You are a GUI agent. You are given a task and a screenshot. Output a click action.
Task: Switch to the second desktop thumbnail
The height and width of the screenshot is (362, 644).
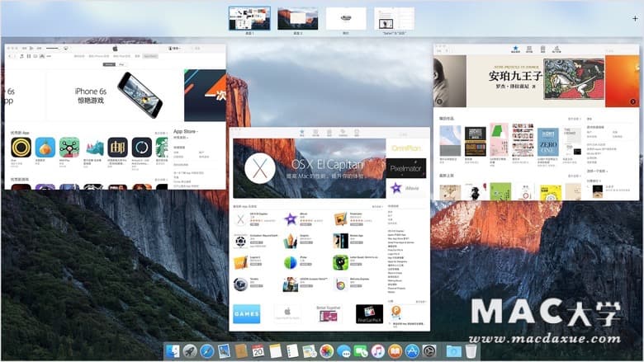pos(298,18)
